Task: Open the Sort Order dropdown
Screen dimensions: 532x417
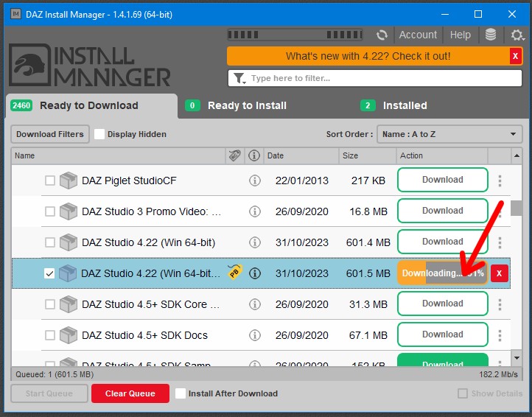Action: 449,134
